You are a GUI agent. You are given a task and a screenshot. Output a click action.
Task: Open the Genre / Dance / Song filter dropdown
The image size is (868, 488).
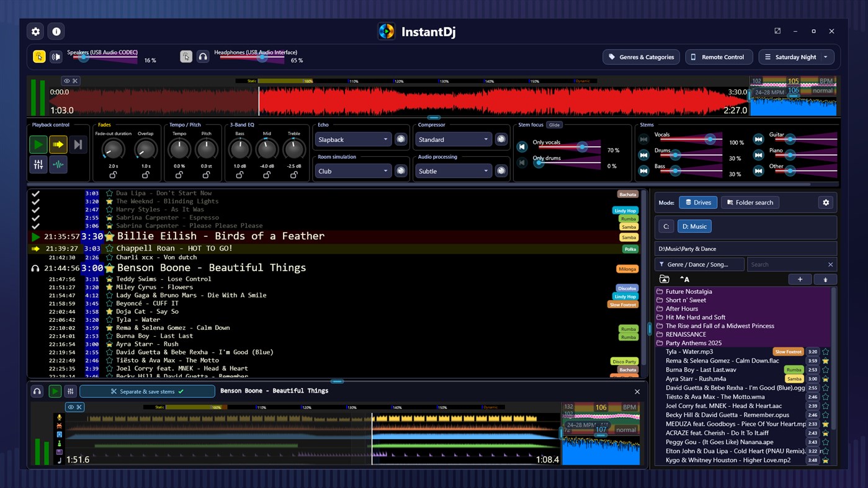point(699,265)
